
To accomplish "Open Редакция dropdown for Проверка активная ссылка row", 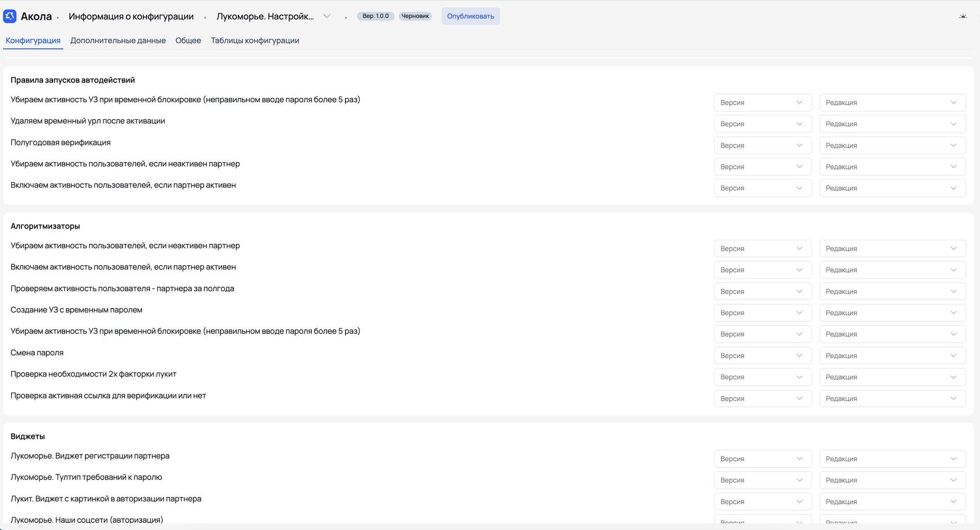I will click(x=892, y=398).
